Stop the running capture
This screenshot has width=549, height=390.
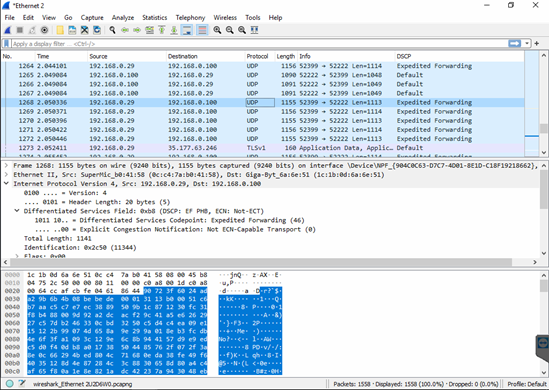click(20, 30)
